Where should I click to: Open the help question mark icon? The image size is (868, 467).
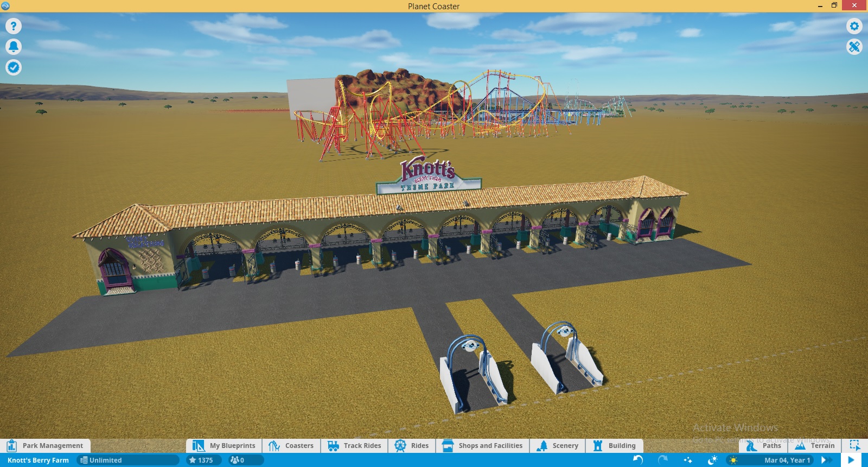(x=14, y=26)
